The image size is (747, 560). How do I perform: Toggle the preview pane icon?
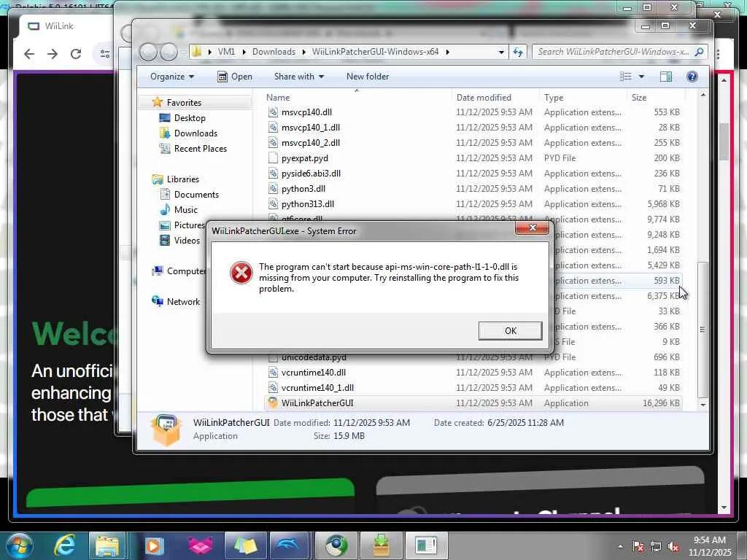tap(666, 76)
